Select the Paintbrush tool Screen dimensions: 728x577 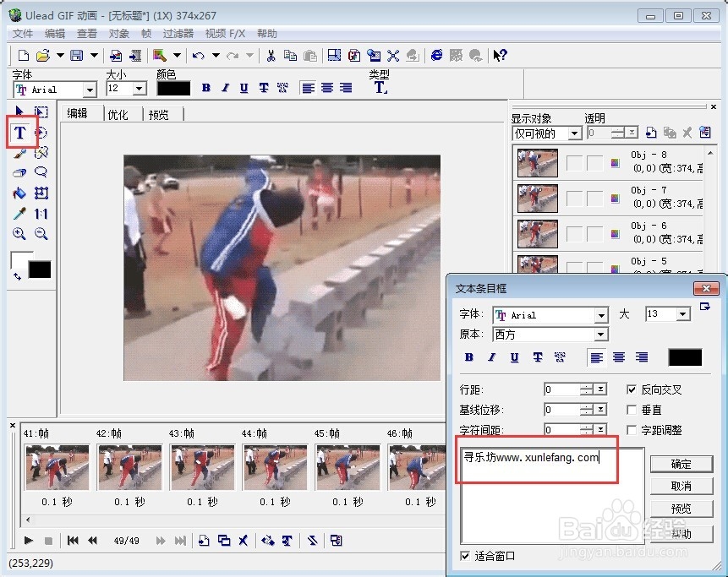pos(19,153)
